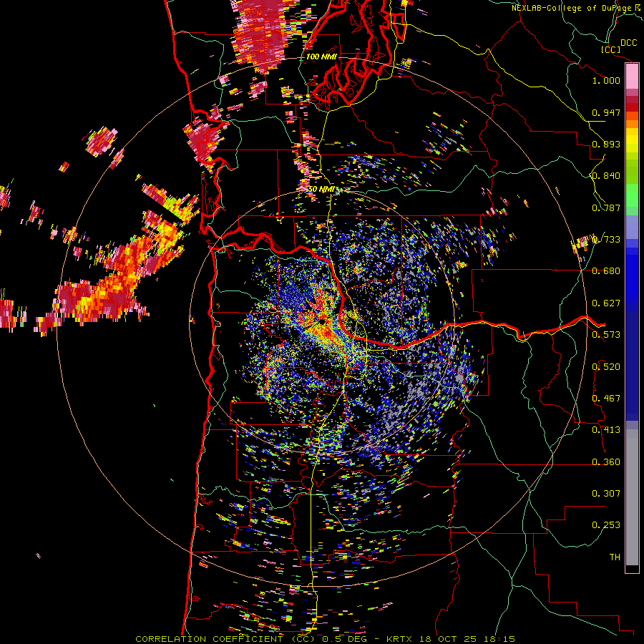
Task: Pick the 0.413 scale value
Action: point(606,430)
